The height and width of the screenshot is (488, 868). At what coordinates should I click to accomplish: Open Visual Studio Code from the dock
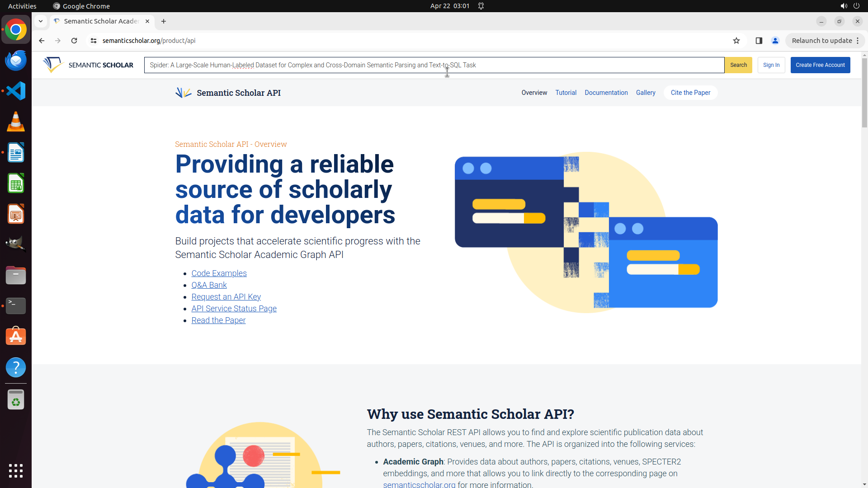(16, 91)
